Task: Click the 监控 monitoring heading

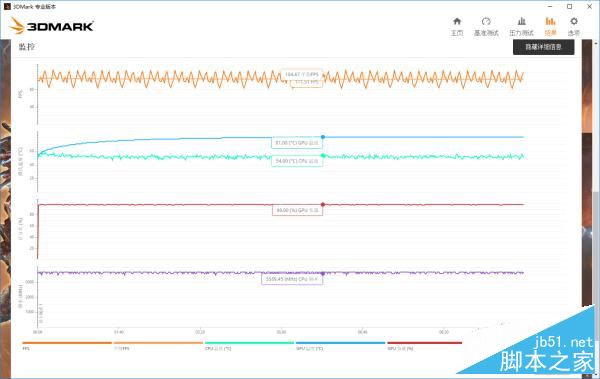Action: (27, 47)
